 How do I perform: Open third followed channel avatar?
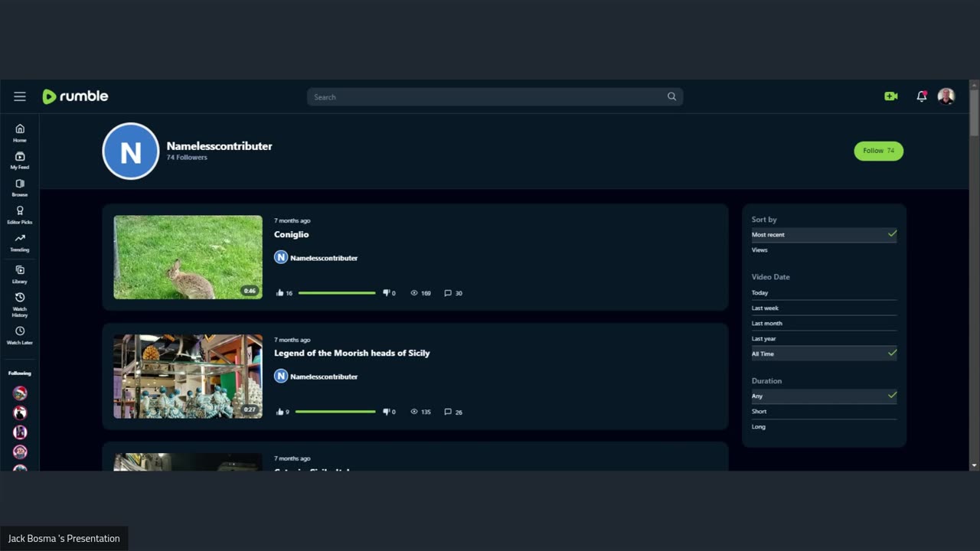[20, 432]
